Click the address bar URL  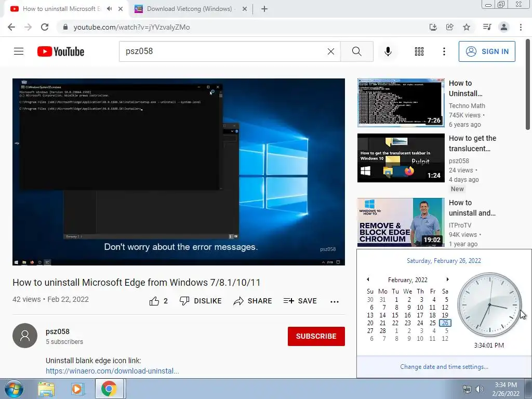(131, 27)
